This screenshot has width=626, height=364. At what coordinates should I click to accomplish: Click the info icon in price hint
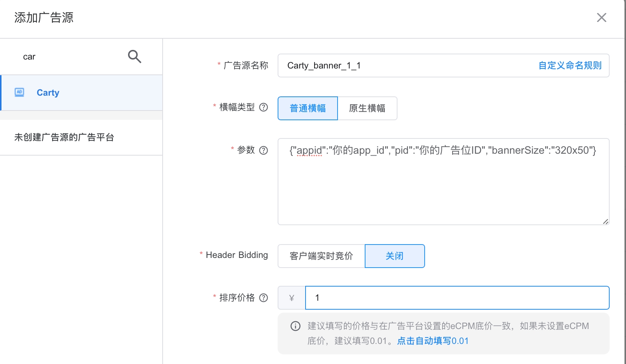pos(296,326)
